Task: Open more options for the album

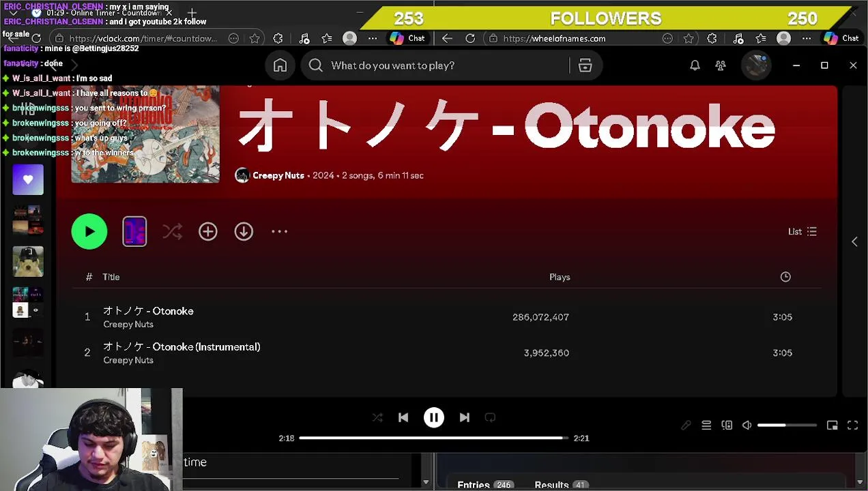Action: pos(279,232)
